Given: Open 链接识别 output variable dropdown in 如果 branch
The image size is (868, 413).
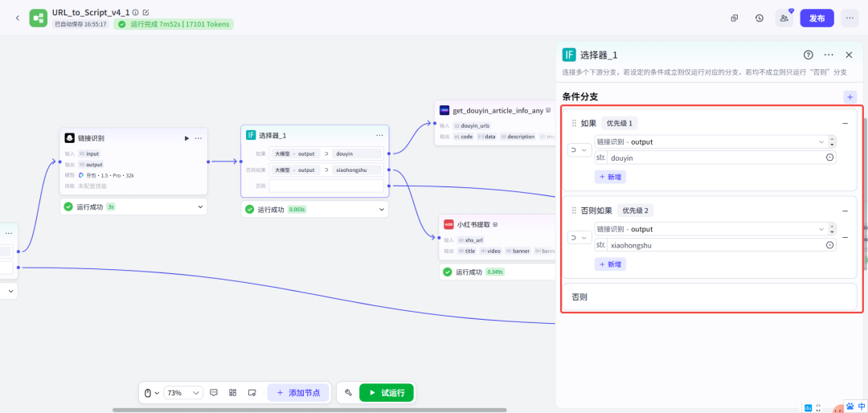Looking at the screenshot, I should click(710, 141).
